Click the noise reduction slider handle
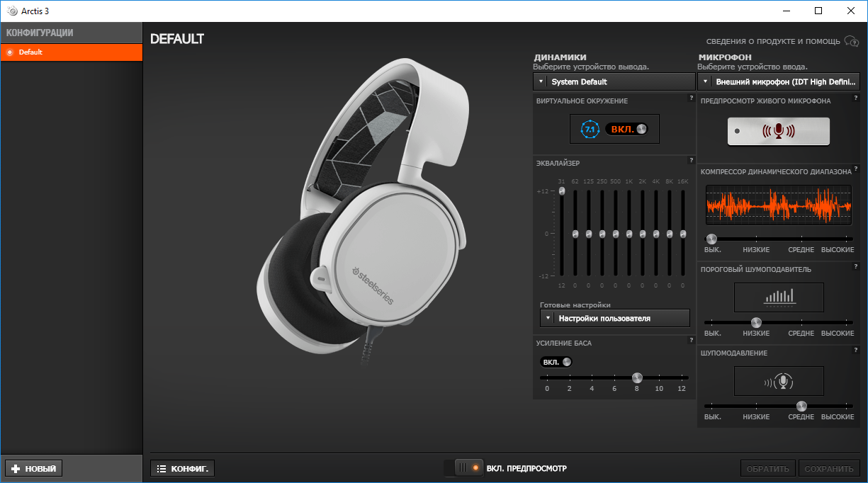The height and width of the screenshot is (483, 868). [801, 406]
